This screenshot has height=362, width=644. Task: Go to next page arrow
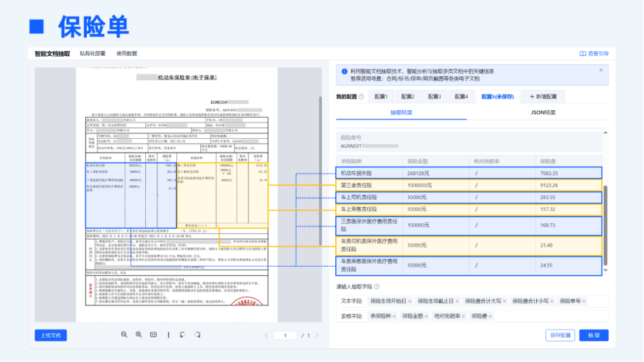[x=317, y=336]
